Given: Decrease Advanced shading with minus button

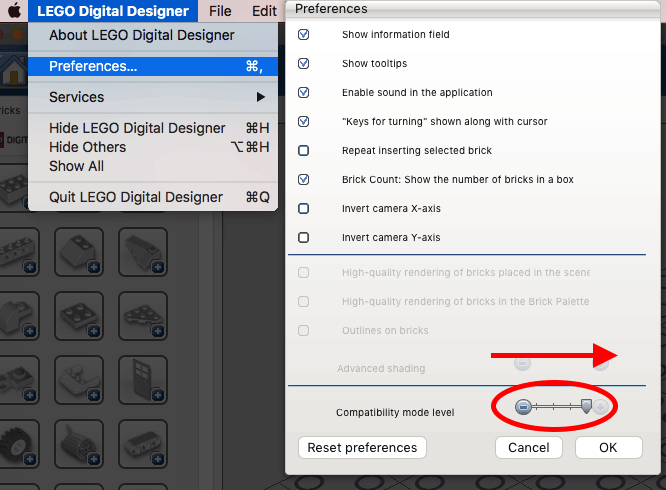Looking at the screenshot, I should click(x=522, y=363).
